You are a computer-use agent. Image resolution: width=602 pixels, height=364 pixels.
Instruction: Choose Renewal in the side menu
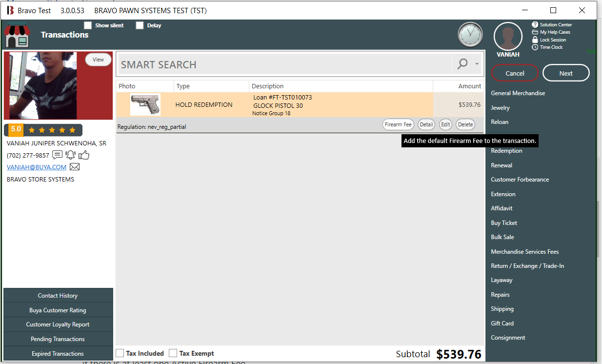coord(502,165)
